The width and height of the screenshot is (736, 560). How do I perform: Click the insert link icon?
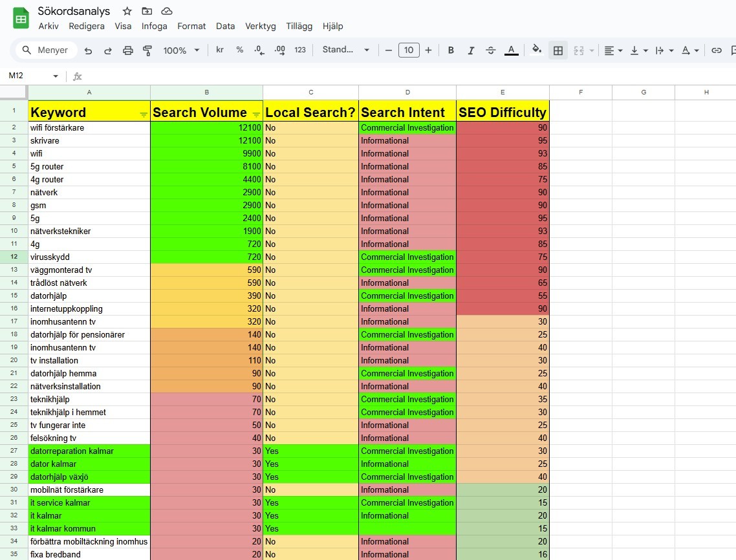717,50
